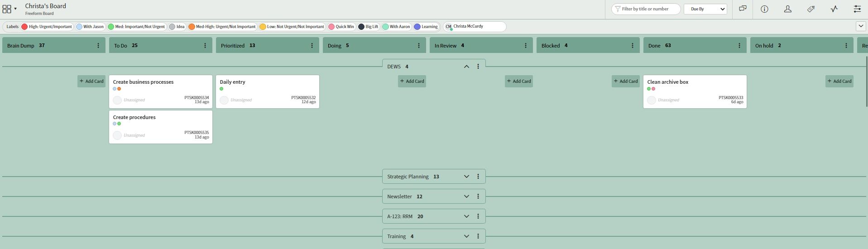Show the board activity stream icon
The width and height of the screenshot is (868, 249).
coord(834,9)
